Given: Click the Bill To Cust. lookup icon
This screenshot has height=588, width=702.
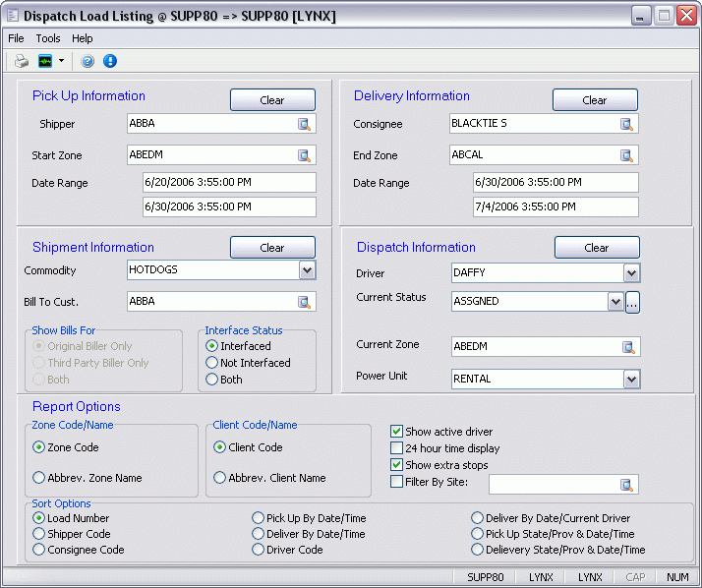Looking at the screenshot, I should coord(305,302).
